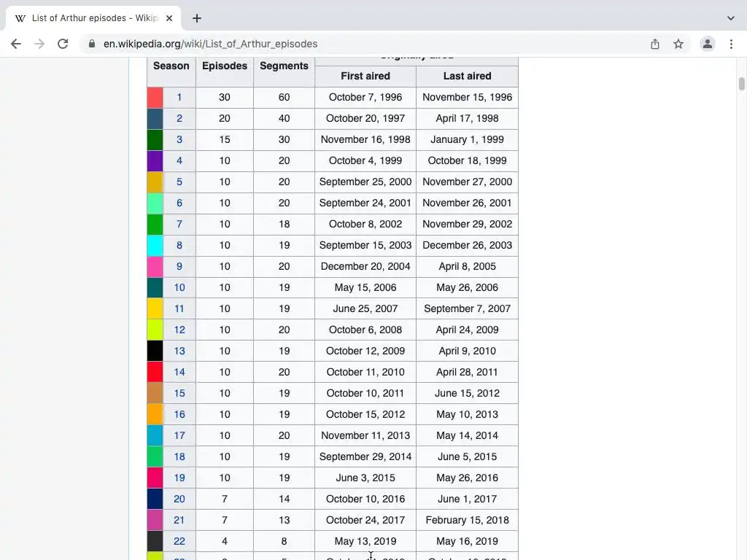Select the date May 13, 2019
This screenshot has height=560, width=747.
365,541
